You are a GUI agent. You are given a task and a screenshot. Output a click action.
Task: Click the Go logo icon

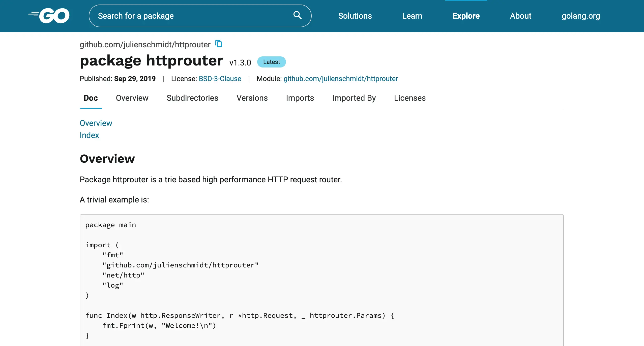(x=49, y=16)
